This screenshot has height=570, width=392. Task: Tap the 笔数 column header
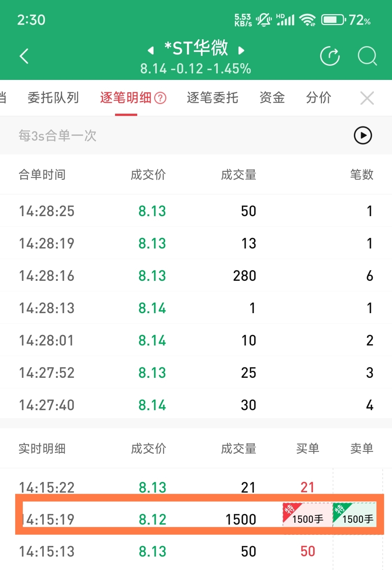pyautogui.click(x=362, y=175)
